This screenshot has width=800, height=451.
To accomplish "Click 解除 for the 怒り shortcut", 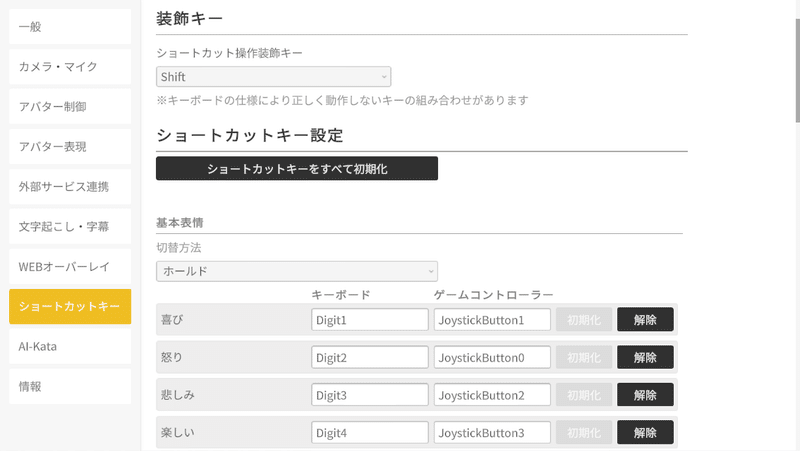I will (645, 358).
